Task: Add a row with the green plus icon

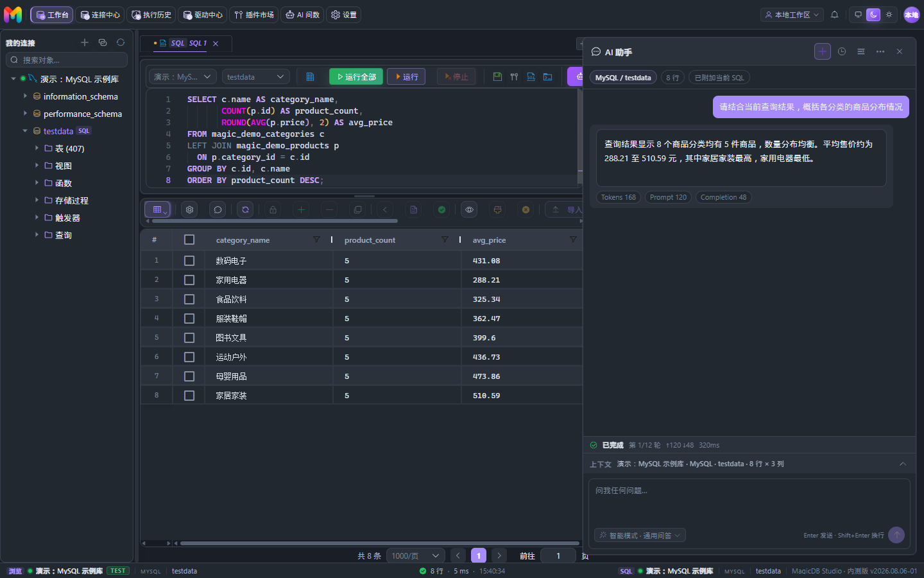Action: coord(301,209)
